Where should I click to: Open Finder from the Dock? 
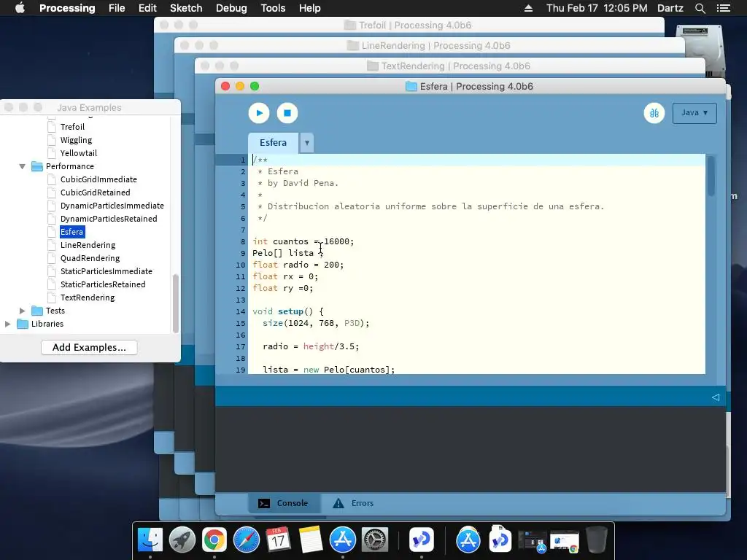tap(150, 540)
